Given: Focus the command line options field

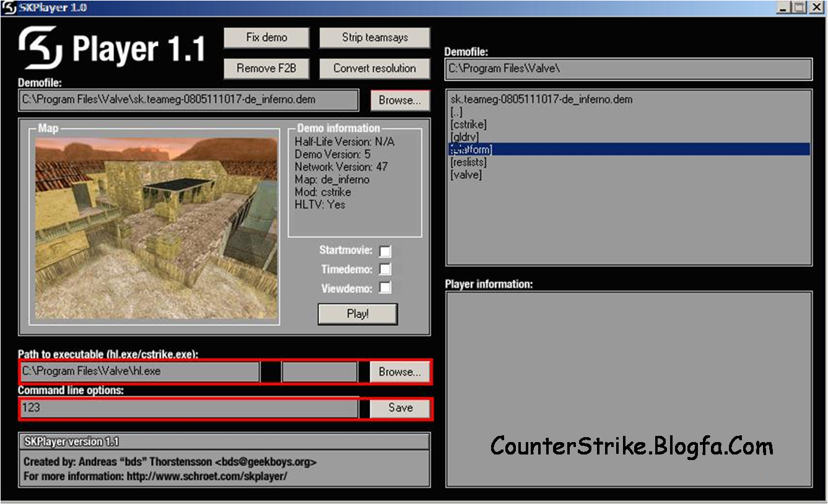Looking at the screenshot, I should (x=188, y=407).
